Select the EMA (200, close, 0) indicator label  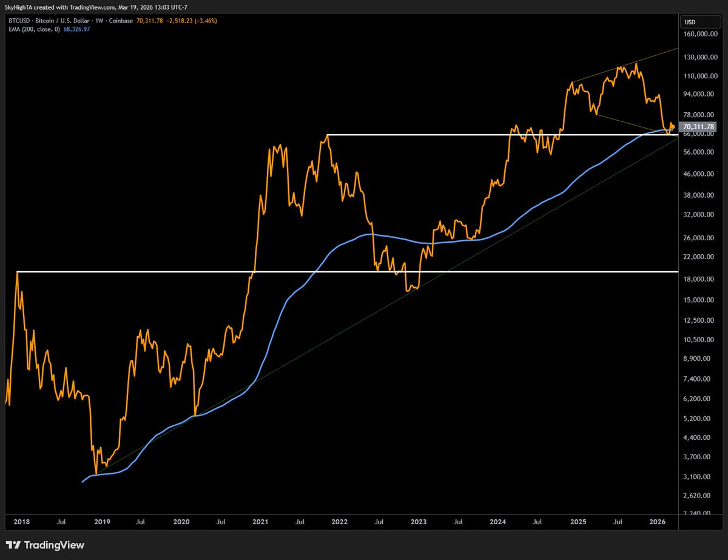(x=33, y=29)
